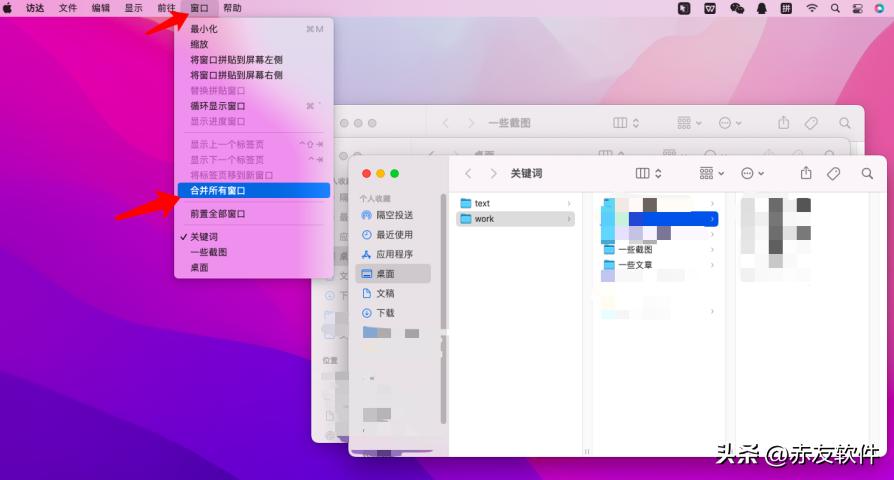Click WeChat icon in menu bar
This screenshot has height=480, width=894.
click(737, 8)
